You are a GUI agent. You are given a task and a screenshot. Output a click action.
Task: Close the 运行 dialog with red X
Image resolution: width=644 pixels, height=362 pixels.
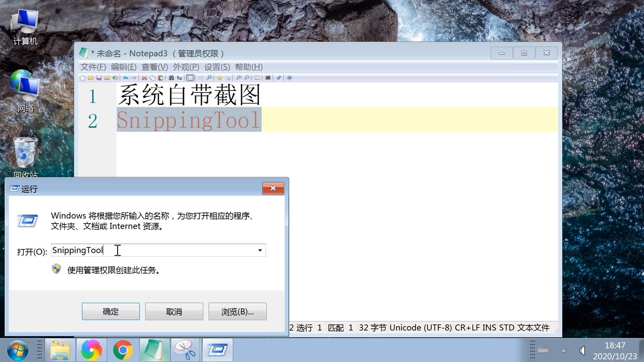[x=273, y=188]
